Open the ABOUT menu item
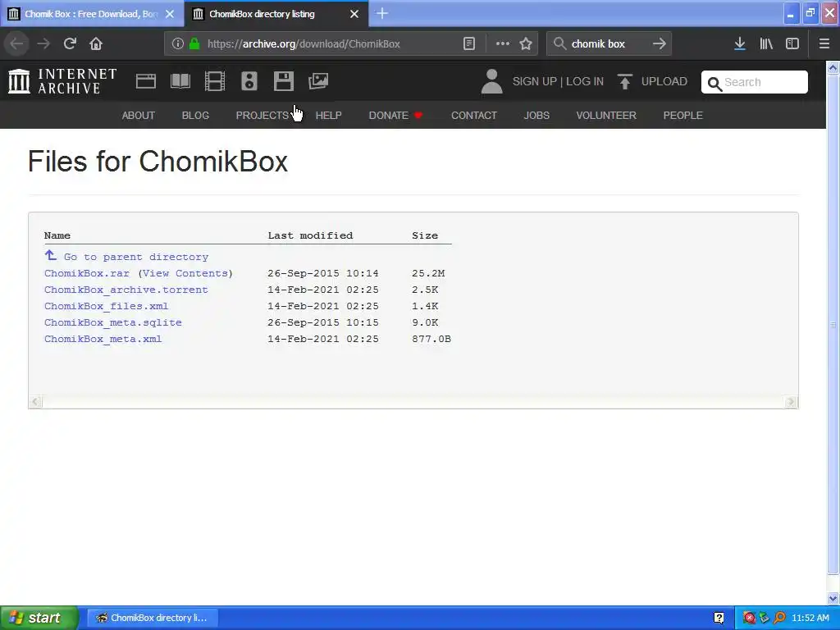The height and width of the screenshot is (630, 840). pyautogui.click(x=138, y=115)
